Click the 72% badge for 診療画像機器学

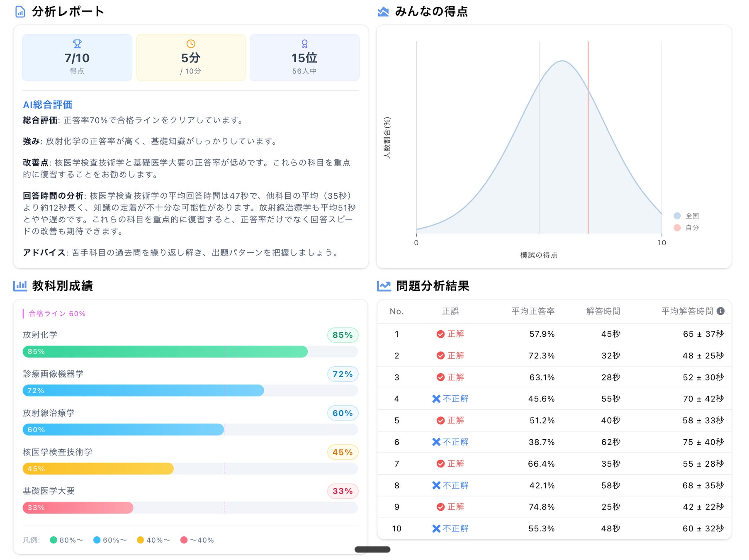point(343,374)
